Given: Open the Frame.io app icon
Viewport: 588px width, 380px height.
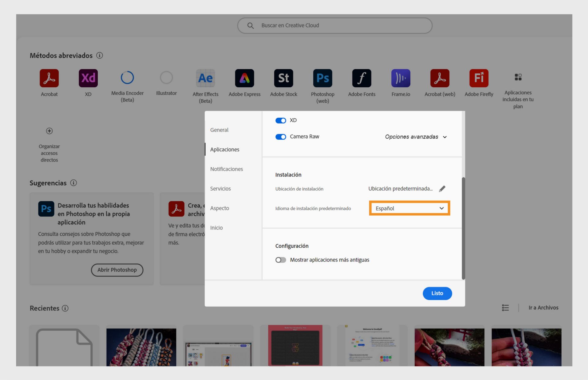Looking at the screenshot, I should click(x=401, y=78).
